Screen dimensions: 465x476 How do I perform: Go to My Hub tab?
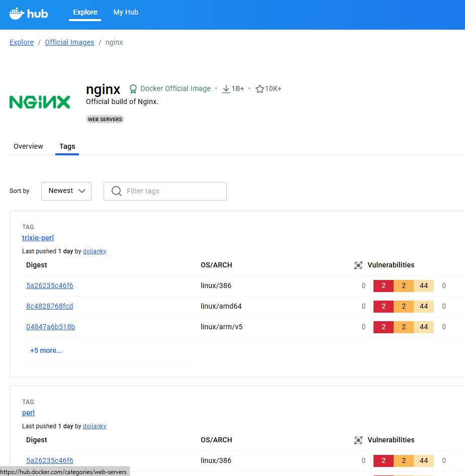pos(126,12)
